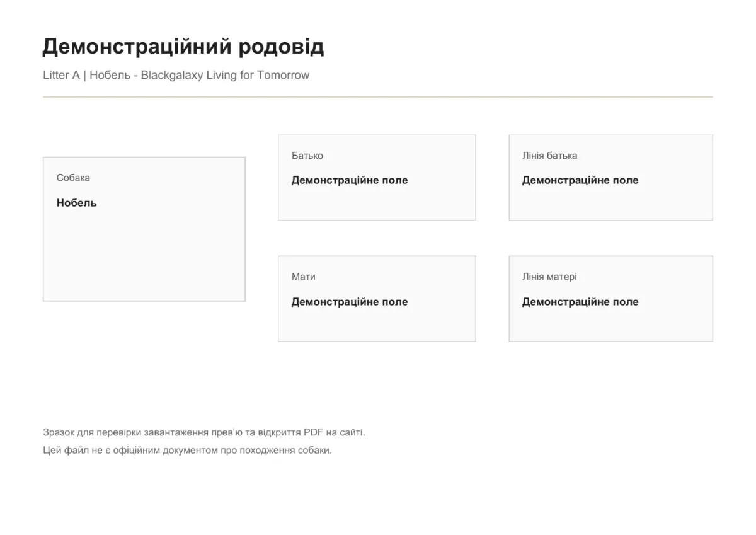Select 'Демонстраційне поле' under Батько
The width and height of the screenshot is (756, 535).
click(x=350, y=180)
